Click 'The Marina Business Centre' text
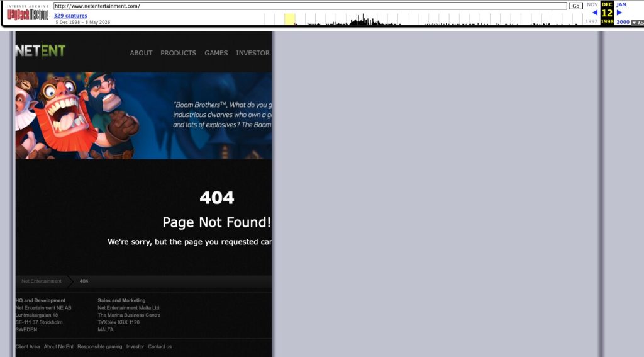Viewport: 644px width, 357px height. (x=129, y=315)
